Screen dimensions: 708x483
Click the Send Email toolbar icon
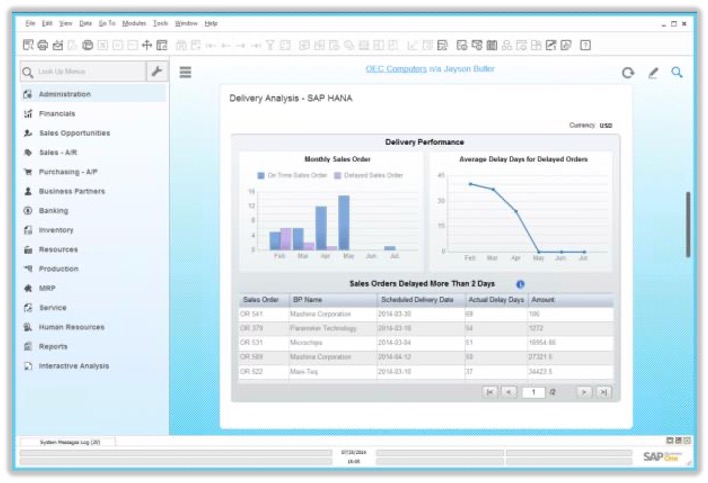(x=58, y=45)
